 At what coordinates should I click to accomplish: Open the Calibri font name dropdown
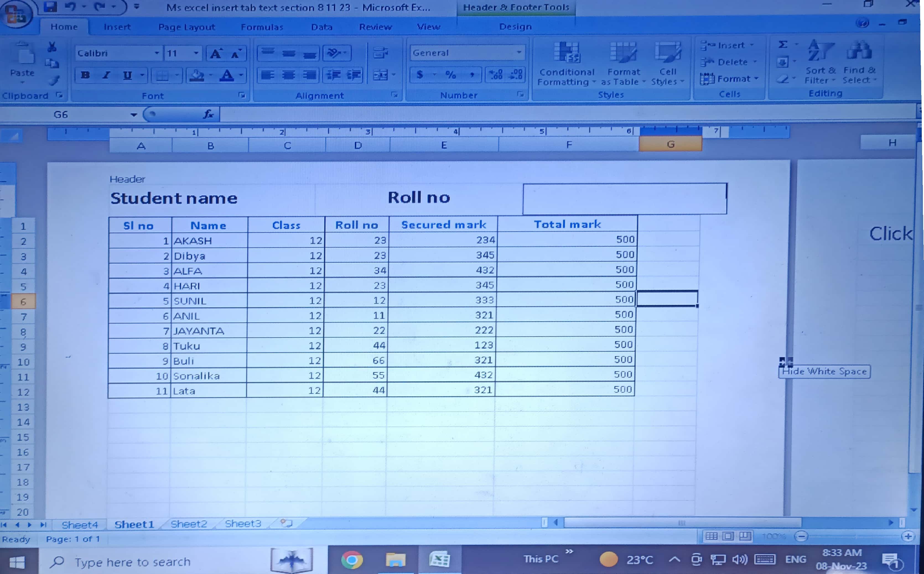tap(157, 53)
